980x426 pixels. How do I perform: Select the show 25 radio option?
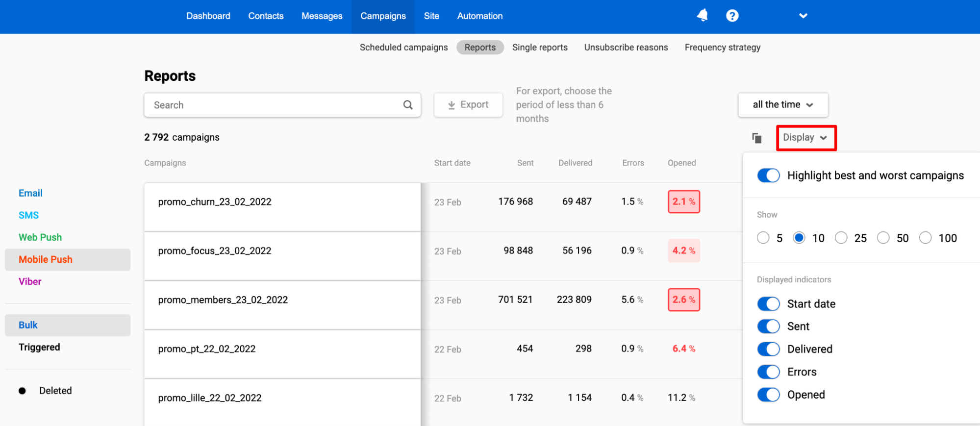841,238
